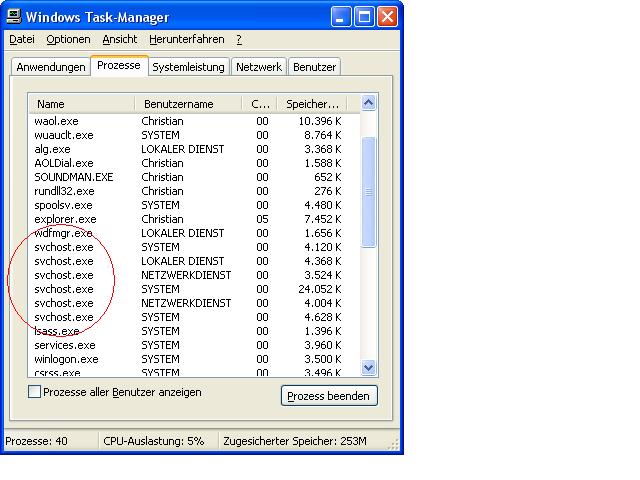Sort by the CPU 'C...' column header

pos(260,104)
